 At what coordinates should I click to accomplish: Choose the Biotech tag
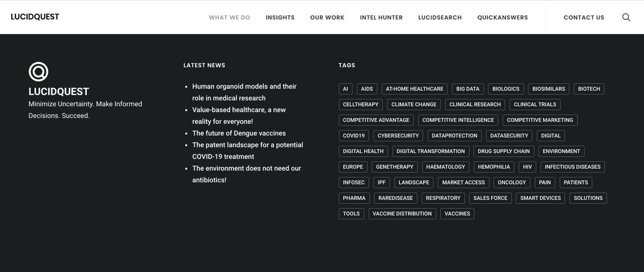click(x=589, y=89)
